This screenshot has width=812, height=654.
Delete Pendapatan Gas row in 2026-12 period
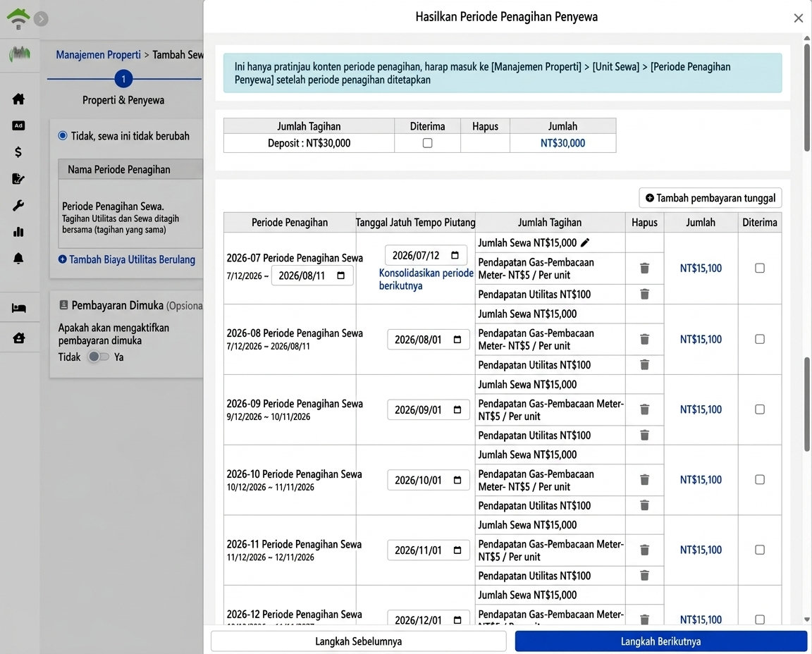645,619
